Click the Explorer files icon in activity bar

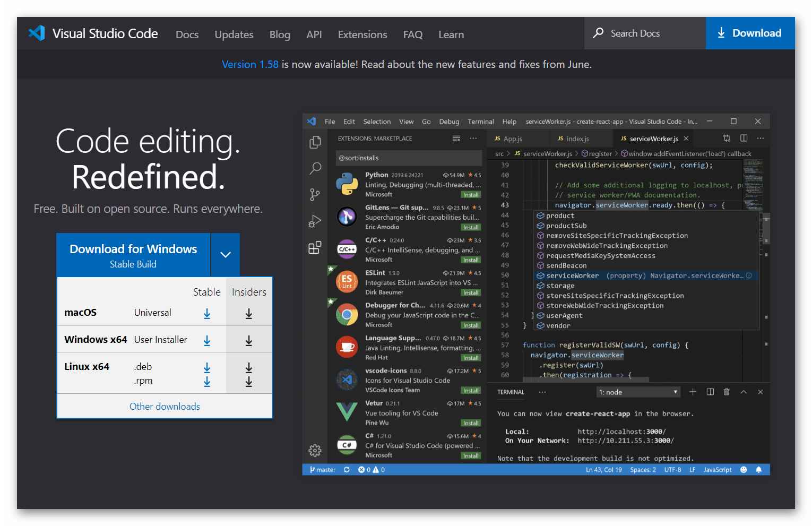tap(315, 142)
